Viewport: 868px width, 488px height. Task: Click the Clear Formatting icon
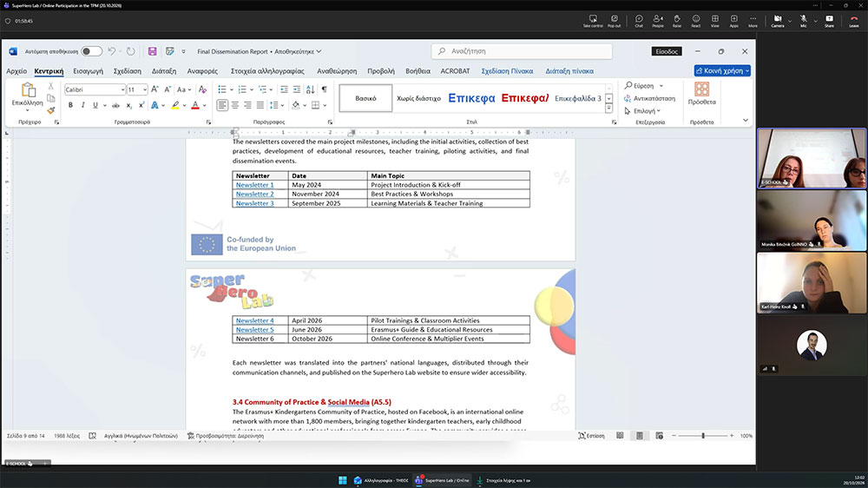pyautogui.click(x=202, y=89)
